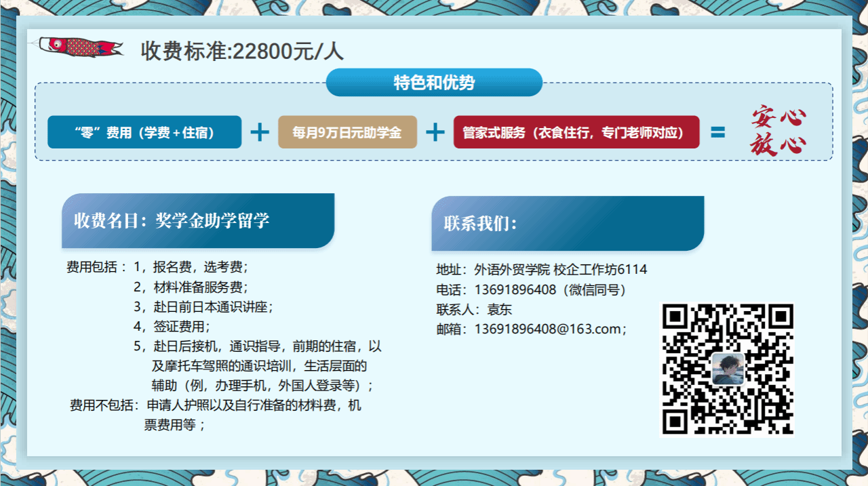The height and width of the screenshot is (486, 868).
Task: Select the 联系我们 header banner
Action: tap(567, 224)
